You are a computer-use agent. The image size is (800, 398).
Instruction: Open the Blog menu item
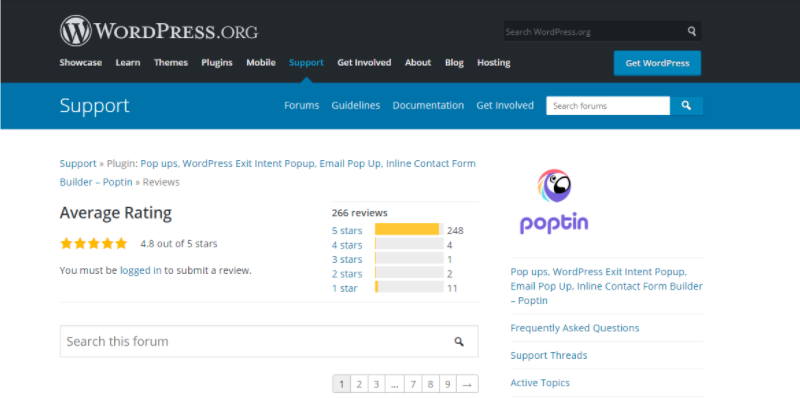point(454,63)
